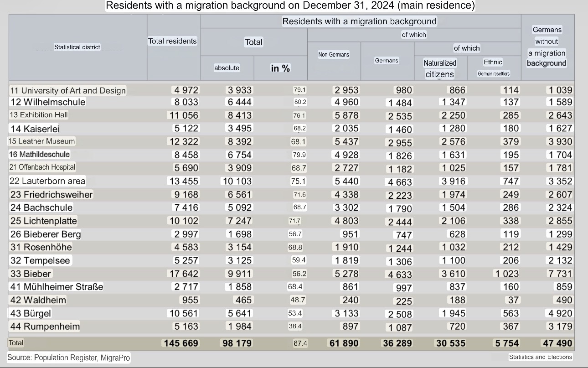Image resolution: width=588 pixels, height=368 pixels.
Task: Click the '16 Mathildeschule' district name
Action: pyautogui.click(x=40, y=155)
